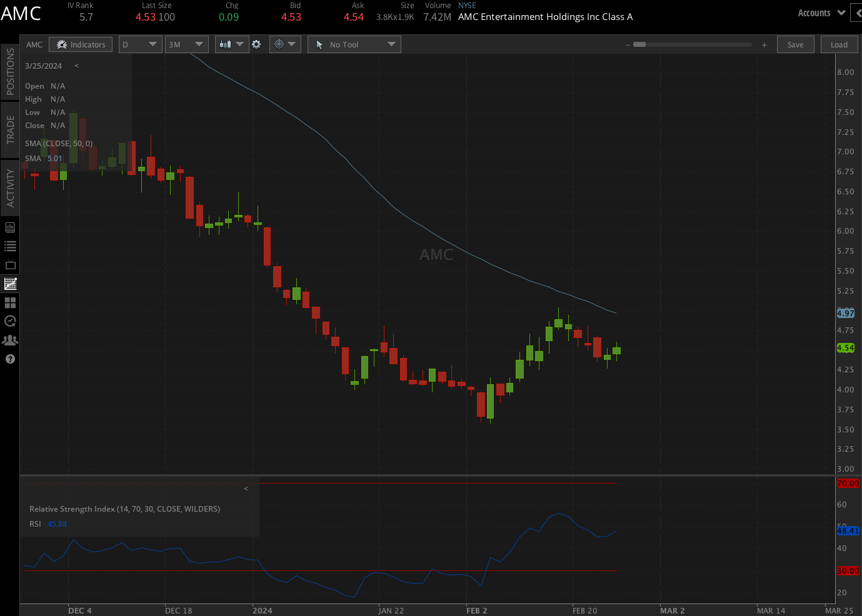Viewport: 862px width, 616px height.
Task: Change the D aggregation period dropdown
Action: click(140, 44)
